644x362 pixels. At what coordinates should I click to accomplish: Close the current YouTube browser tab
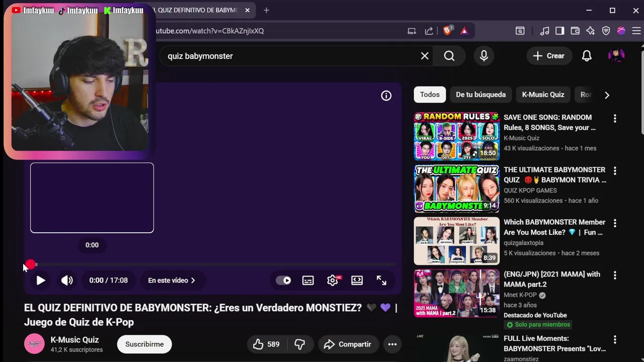248,10
